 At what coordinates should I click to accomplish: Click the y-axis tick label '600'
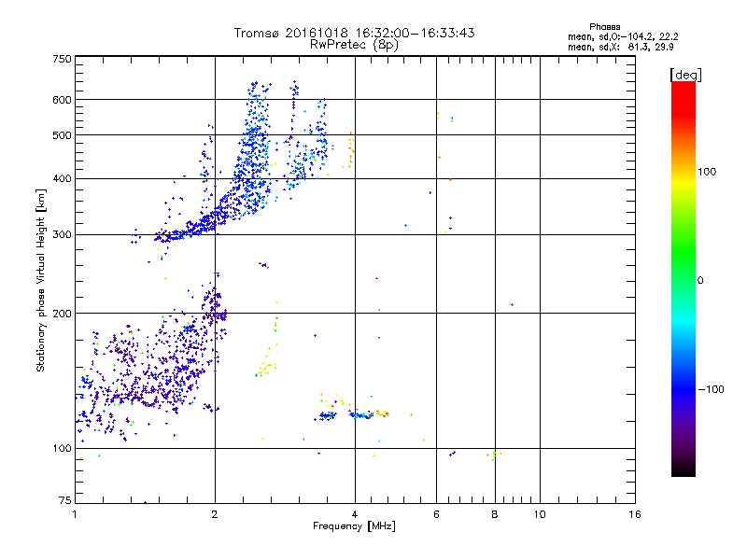(x=62, y=100)
